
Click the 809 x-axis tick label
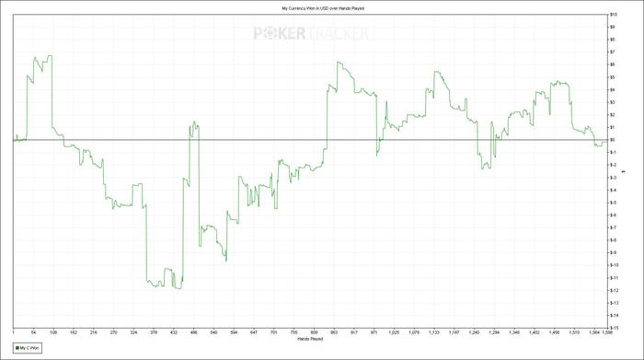point(314,332)
